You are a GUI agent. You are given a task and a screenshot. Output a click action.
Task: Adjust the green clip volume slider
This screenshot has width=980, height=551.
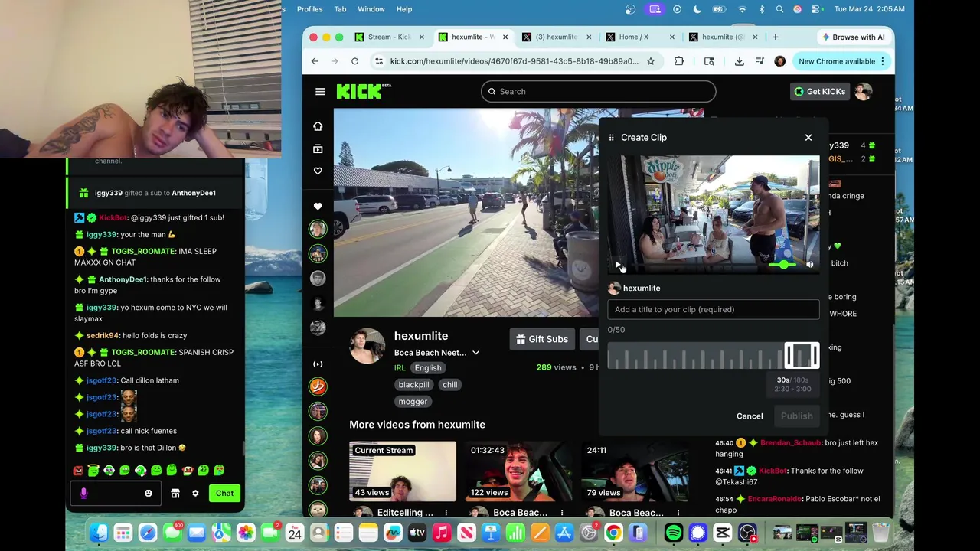(782, 265)
